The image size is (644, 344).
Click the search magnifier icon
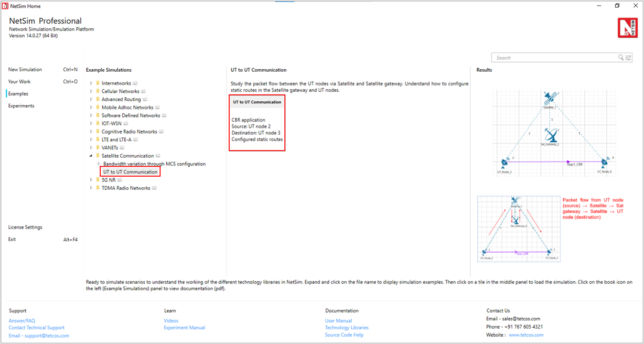tap(621, 58)
